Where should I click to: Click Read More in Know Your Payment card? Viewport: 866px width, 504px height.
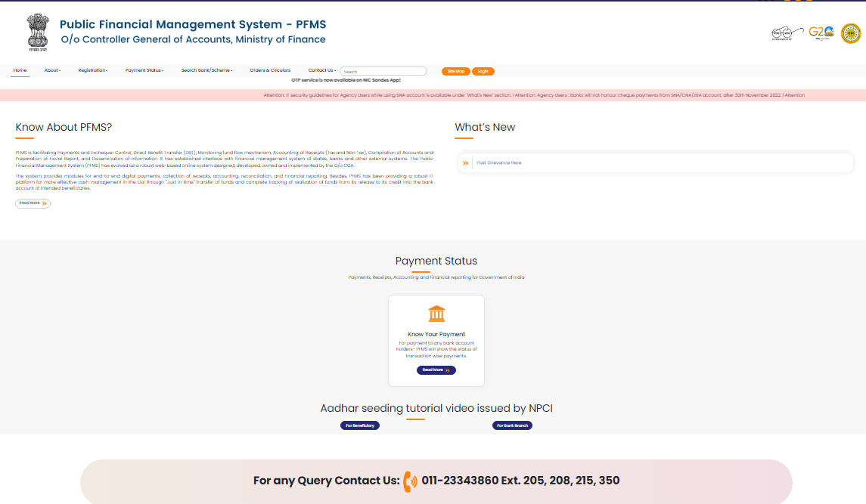[x=436, y=370]
